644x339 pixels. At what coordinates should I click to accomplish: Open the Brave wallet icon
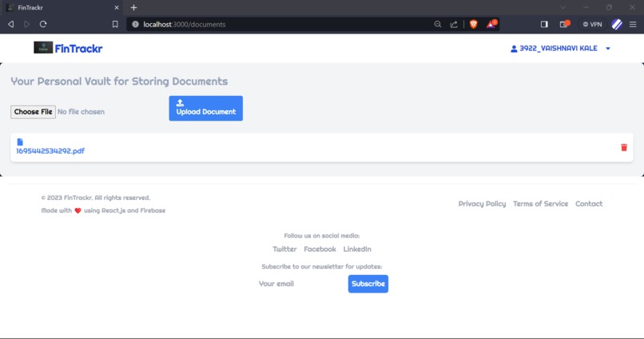pos(564,24)
